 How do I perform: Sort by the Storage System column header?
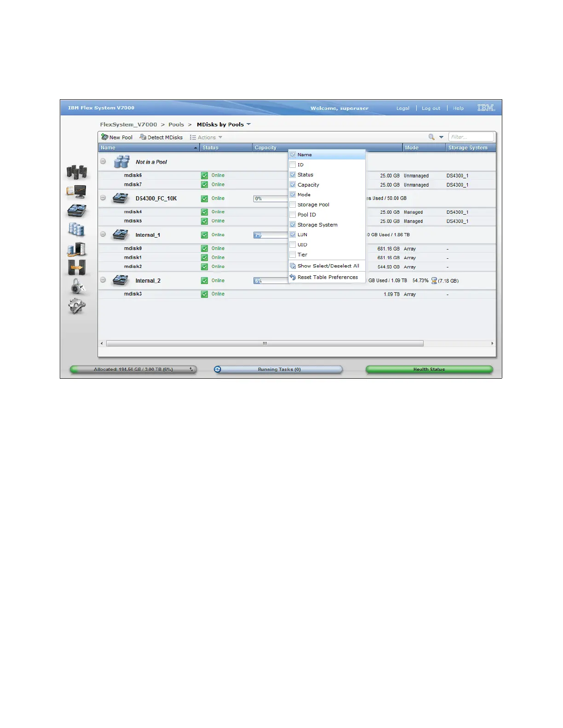pyautogui.click(x=471, y=148)
